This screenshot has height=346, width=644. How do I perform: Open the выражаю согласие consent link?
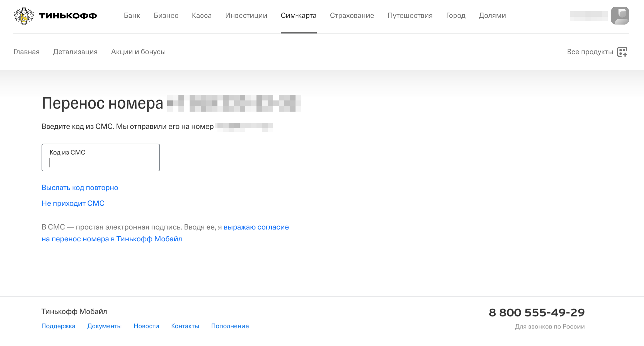tap(256, 227)
